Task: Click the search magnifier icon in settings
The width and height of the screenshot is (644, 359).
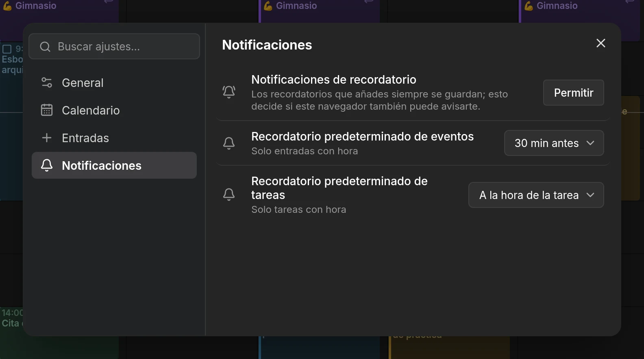Action: [45, 47]
